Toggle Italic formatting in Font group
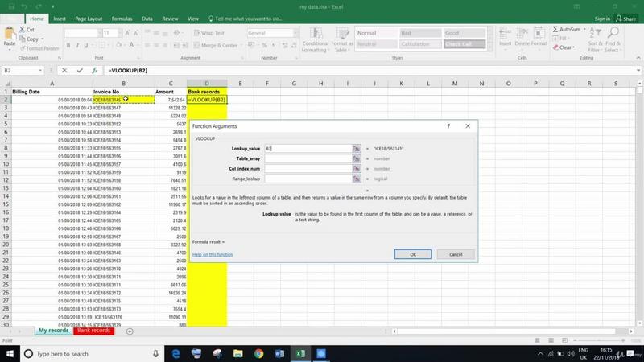This screenshot has width=644, height=362. (77, 45)
